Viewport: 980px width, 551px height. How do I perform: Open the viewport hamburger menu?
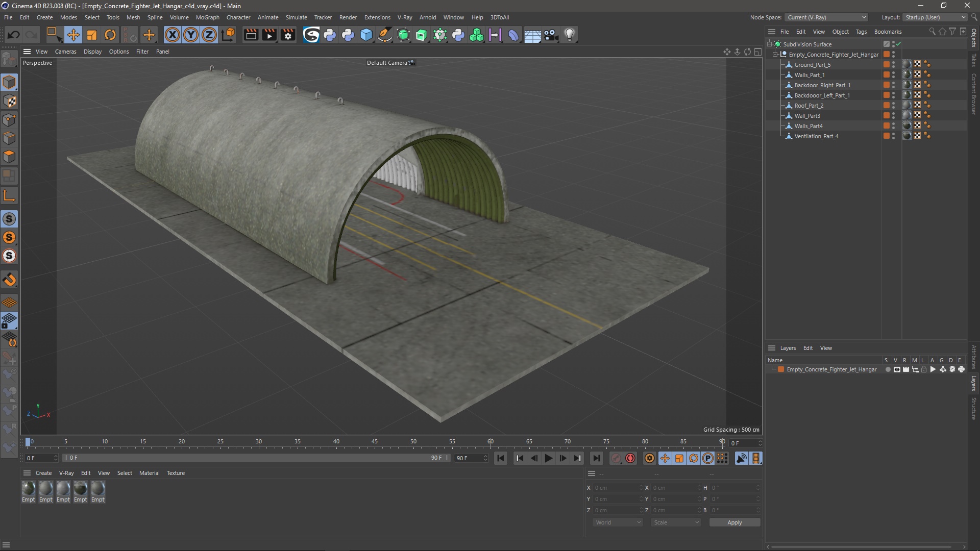(x=27, y=52)
